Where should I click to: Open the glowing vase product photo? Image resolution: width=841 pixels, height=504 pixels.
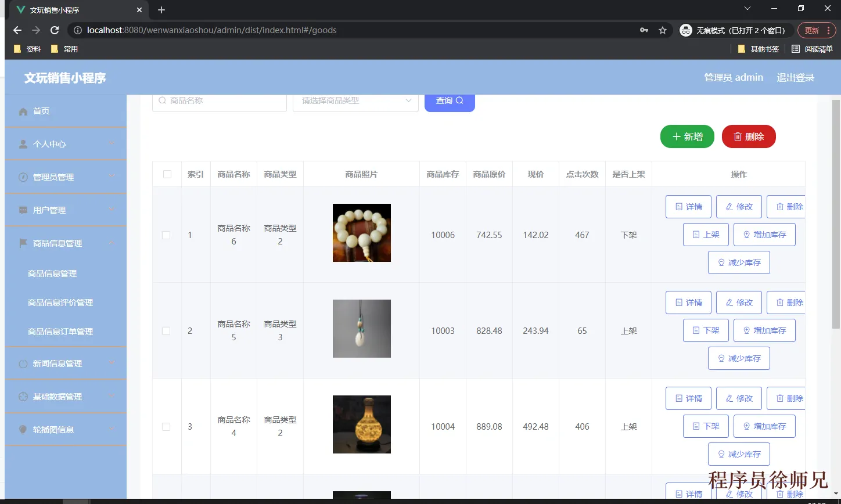point(362,424)
